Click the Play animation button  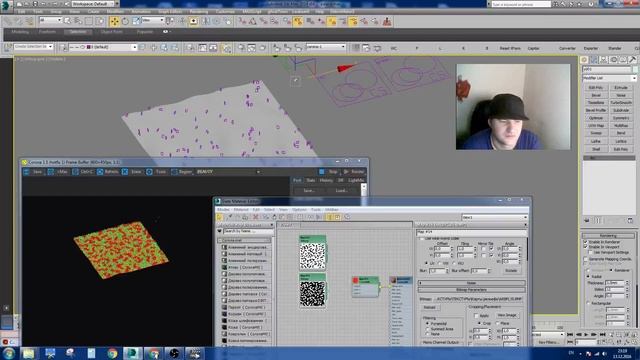point(587,335)
